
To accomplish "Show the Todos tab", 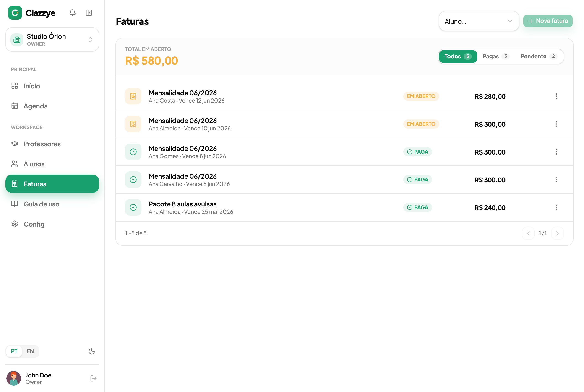I will coord(458,57).
